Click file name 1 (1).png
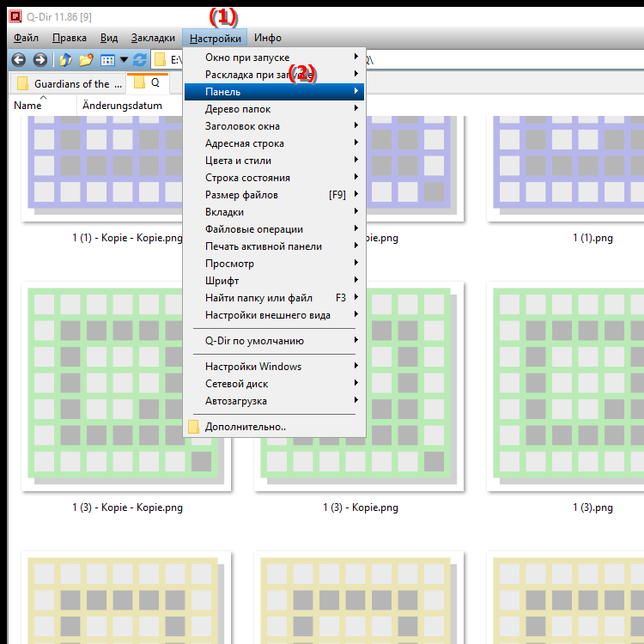The width and height of the screenshot is (644, 644). 592,238
